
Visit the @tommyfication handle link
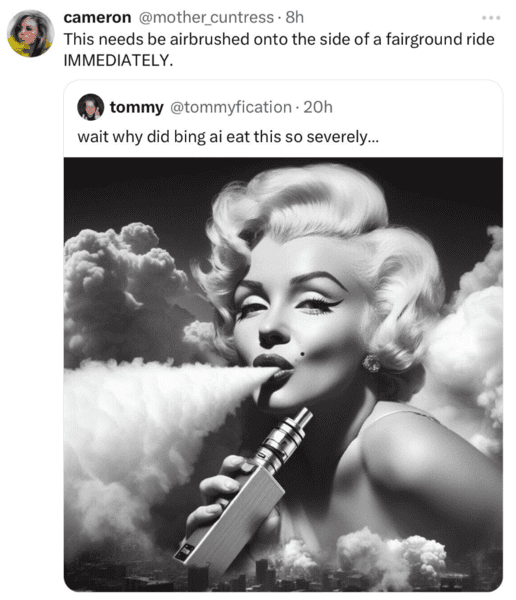point(230,107)
